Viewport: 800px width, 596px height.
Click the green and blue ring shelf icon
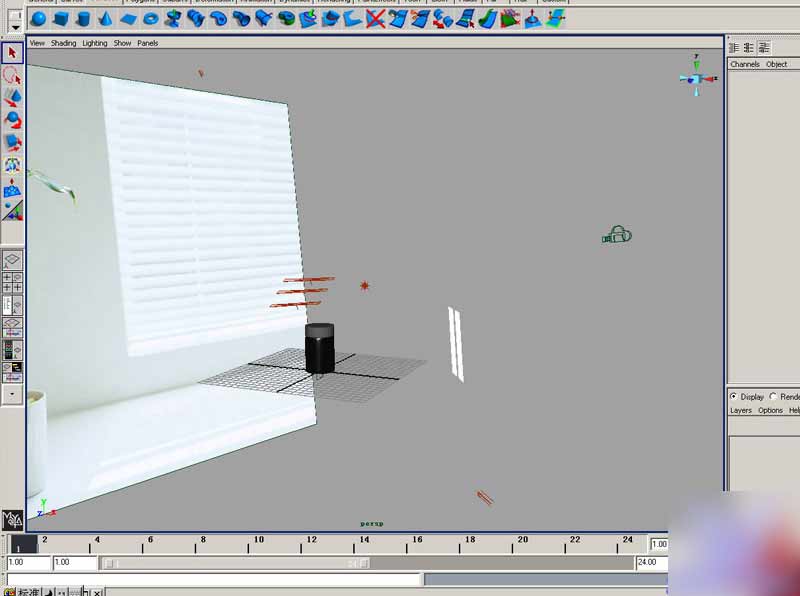point(287,19)
